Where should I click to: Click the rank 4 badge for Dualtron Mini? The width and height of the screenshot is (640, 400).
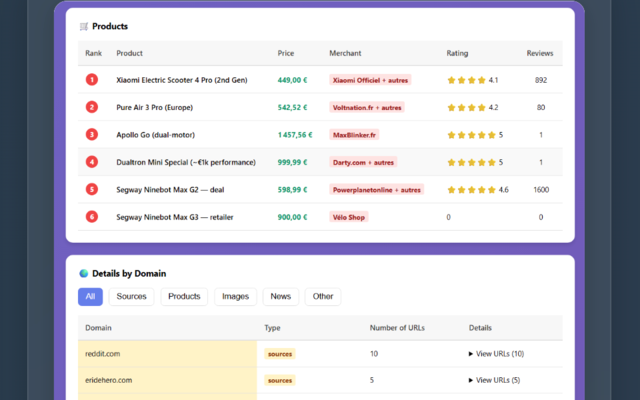click(x=92, y=162)
